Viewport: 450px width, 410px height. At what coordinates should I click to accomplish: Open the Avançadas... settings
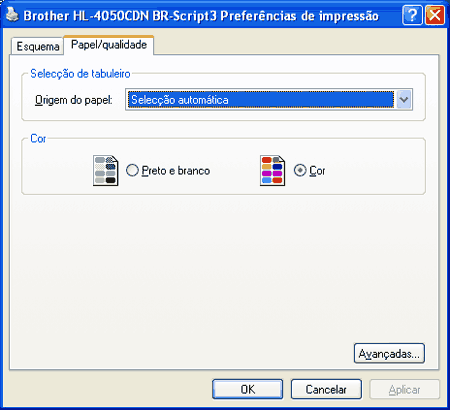coord(389,353)
